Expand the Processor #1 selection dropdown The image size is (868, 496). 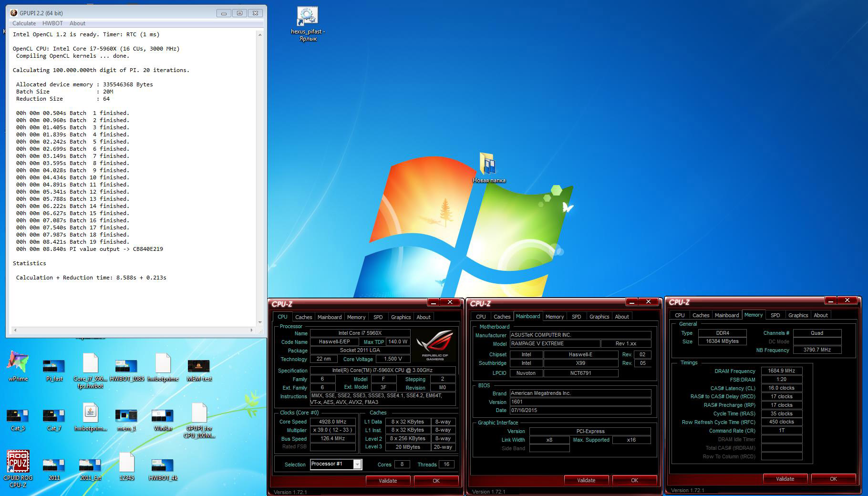click(357, 465)
